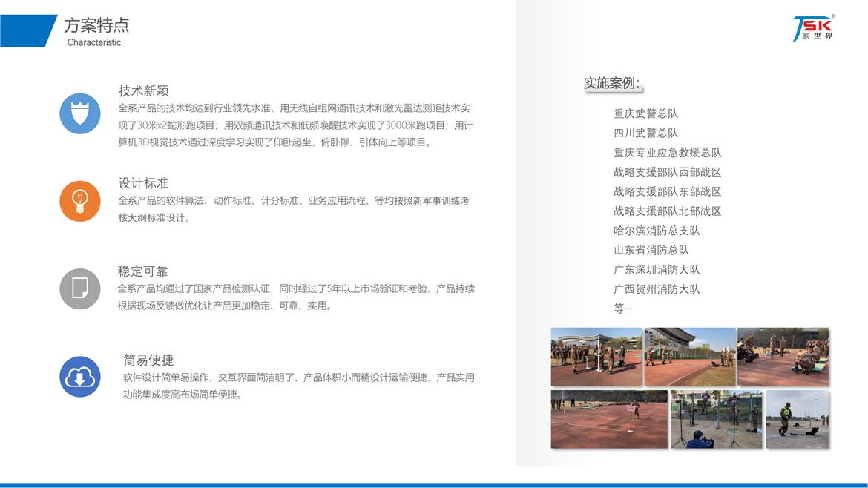This screenshot has height=488, width=868.
Task: Select the 稳定可靠 heading
Action: click(143, 271)
